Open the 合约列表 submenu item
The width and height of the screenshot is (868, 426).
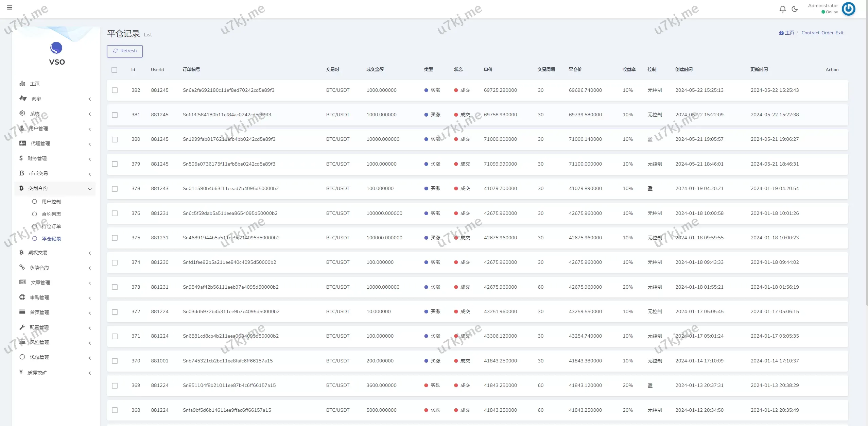click(x=51, y=214)
